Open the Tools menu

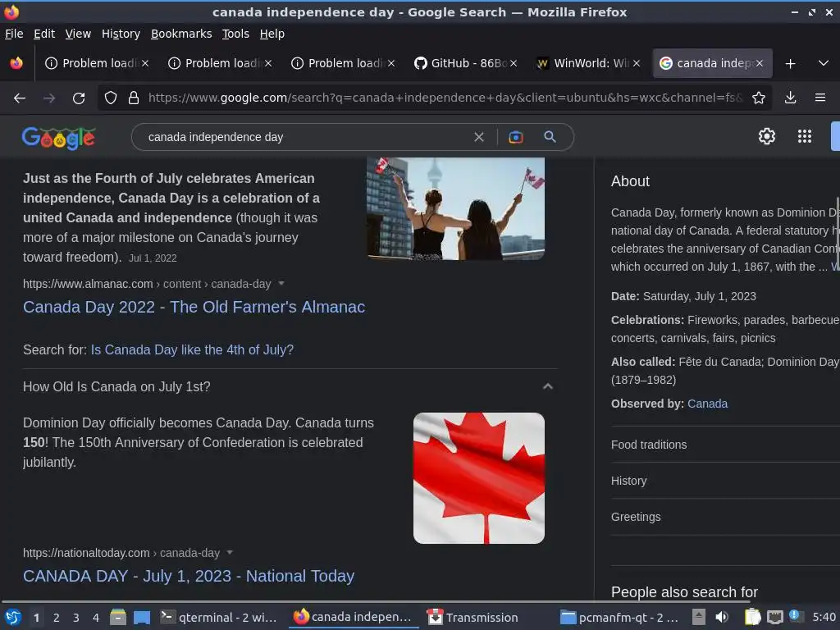[x=235, y=34]
